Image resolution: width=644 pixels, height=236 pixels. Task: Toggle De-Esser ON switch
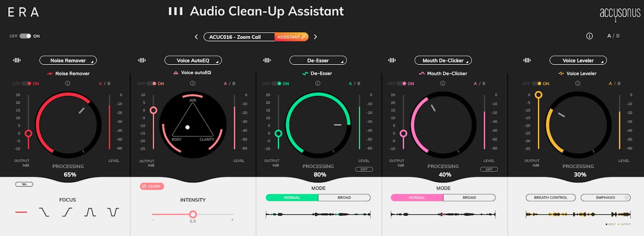point(276,83)
